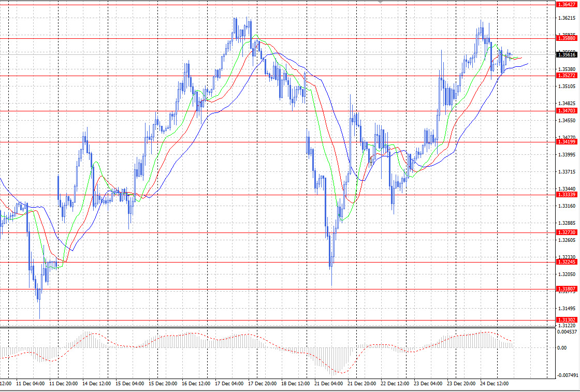Click the 1.35380 price scale value

(567, 69)
